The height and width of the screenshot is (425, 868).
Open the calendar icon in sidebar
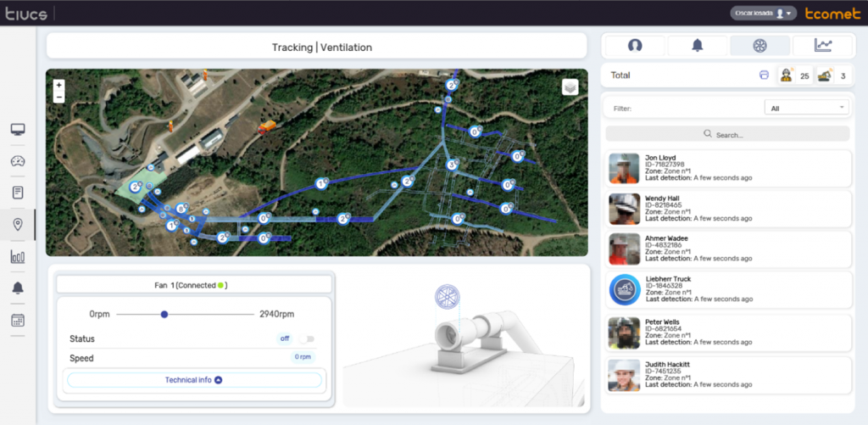[17, 320]
